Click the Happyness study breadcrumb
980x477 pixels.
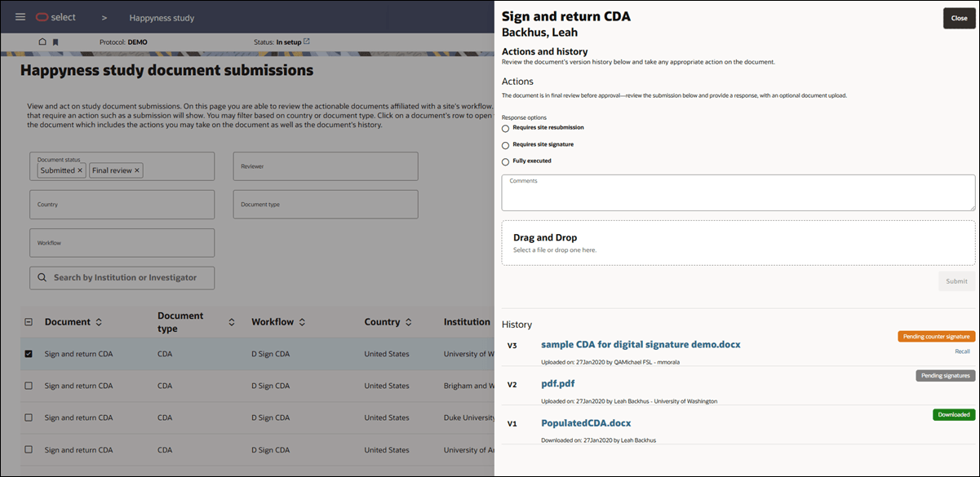coord(161,17)
